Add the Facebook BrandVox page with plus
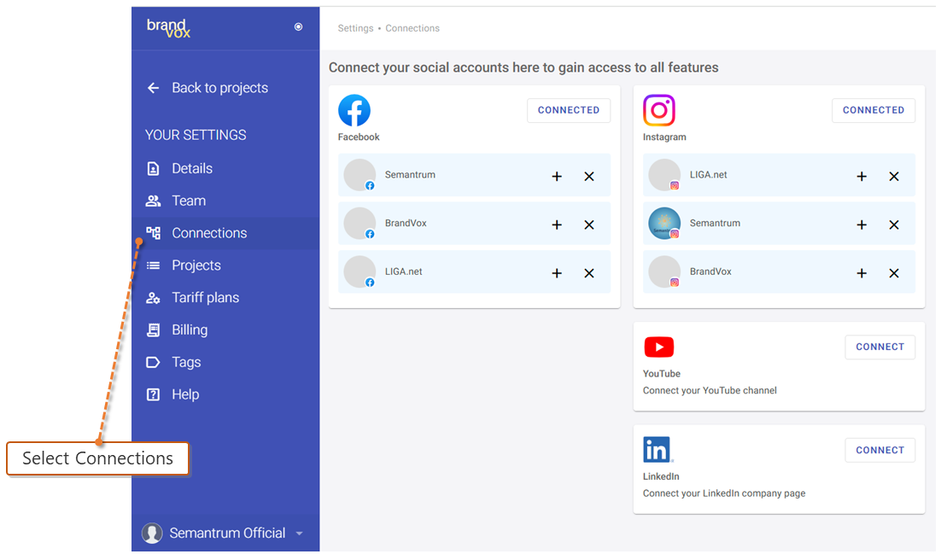Viewport: 941px width, 560px height. tap(557, 225)
